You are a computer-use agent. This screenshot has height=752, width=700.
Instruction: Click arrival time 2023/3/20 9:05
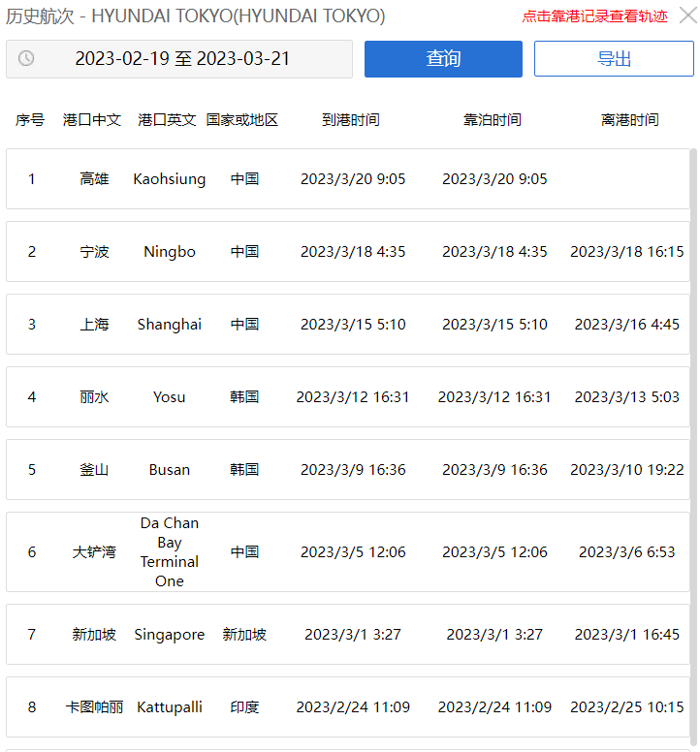point(353,179)
